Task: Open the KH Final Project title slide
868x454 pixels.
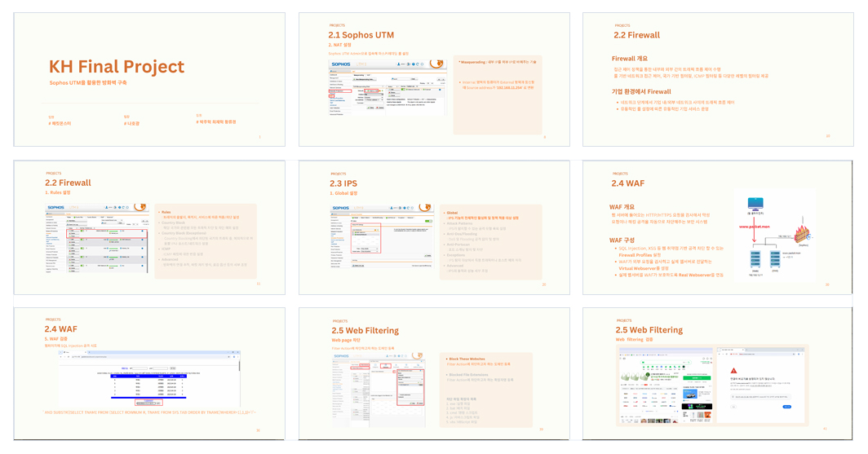Action: (149, 80)
